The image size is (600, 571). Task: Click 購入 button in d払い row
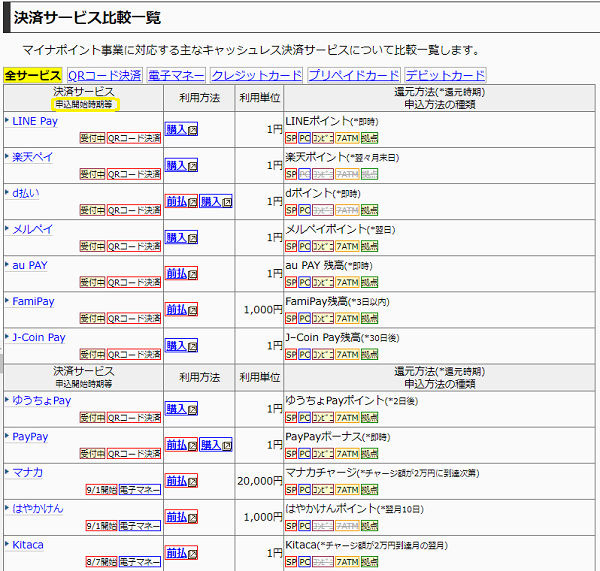pyautogui.click(x=216, y=202)
